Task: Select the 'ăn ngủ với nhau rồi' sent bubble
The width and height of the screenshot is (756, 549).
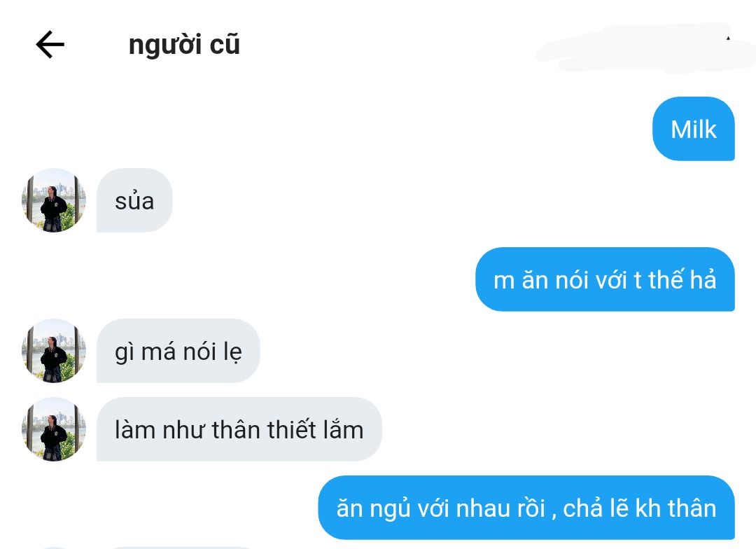Action: coord(526,508)
